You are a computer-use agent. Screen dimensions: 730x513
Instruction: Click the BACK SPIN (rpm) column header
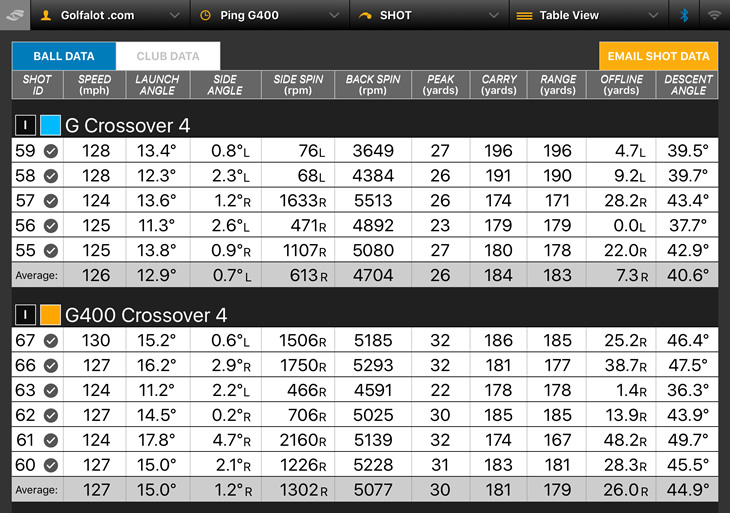[373, 85]
